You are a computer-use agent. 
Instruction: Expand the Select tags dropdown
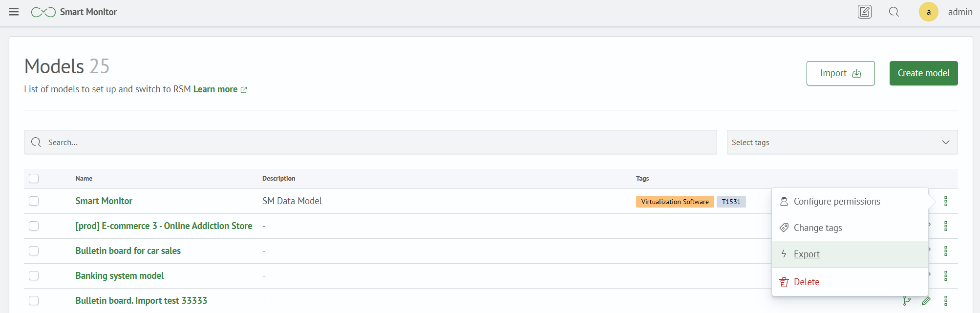point(842,142)
